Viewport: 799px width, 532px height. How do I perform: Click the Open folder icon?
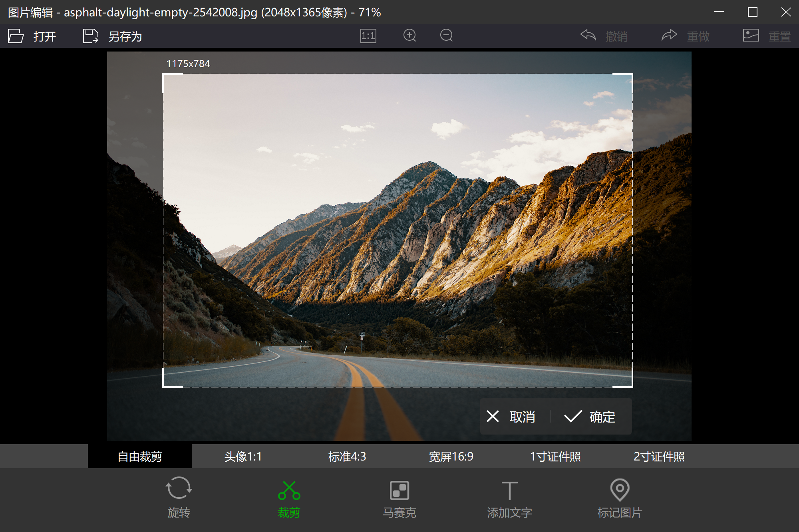16,36
